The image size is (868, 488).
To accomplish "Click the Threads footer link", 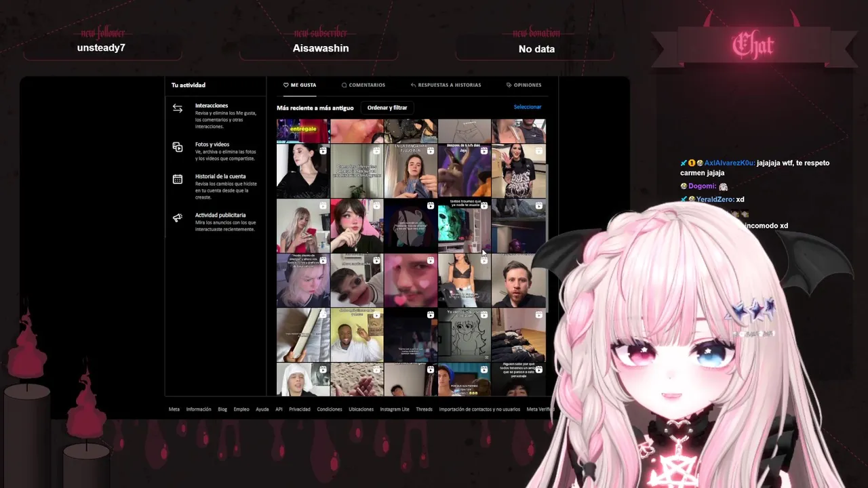I will point(424,409).
